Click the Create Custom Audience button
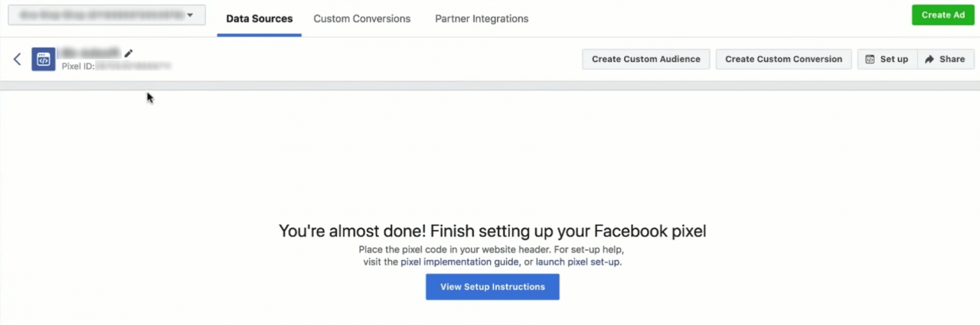Screen dimensions: 980x325 [x=645, y=59]
